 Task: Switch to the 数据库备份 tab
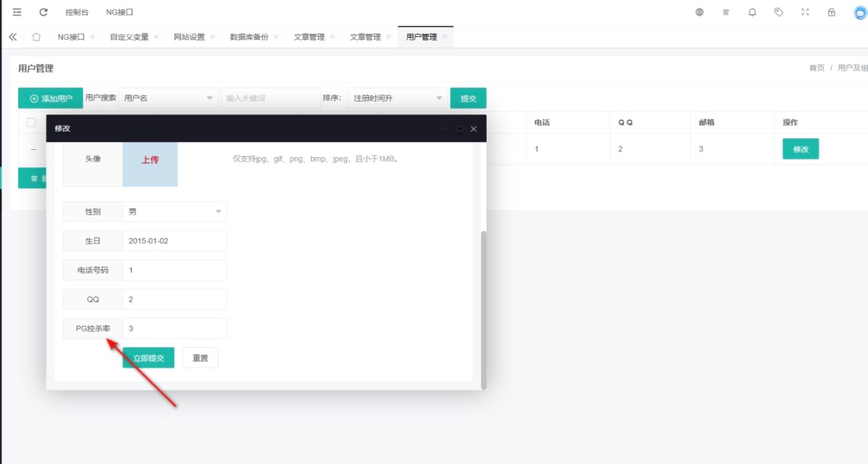[x=249, y=37]
